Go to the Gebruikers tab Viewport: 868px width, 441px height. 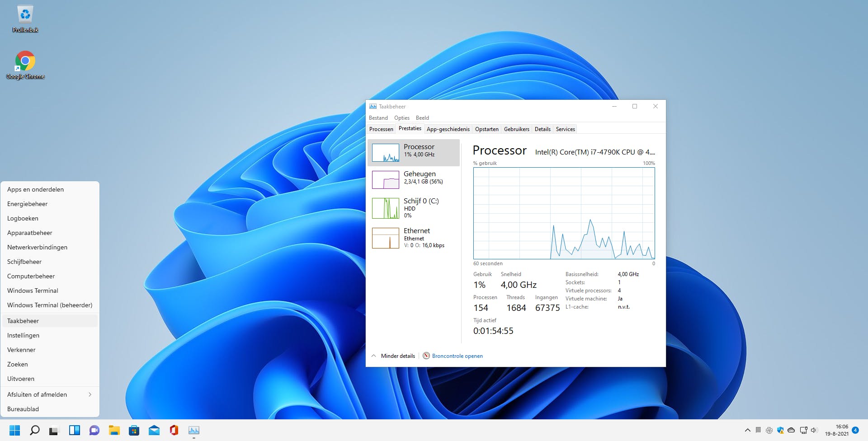(x=517, y=129)
